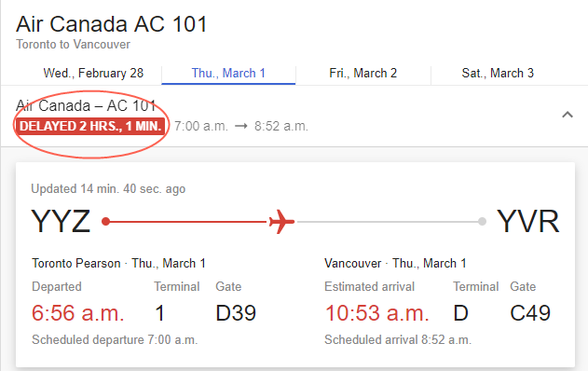Select the Wed., February 28 tab
Viewport: 588px width, 371px height.
93,73
